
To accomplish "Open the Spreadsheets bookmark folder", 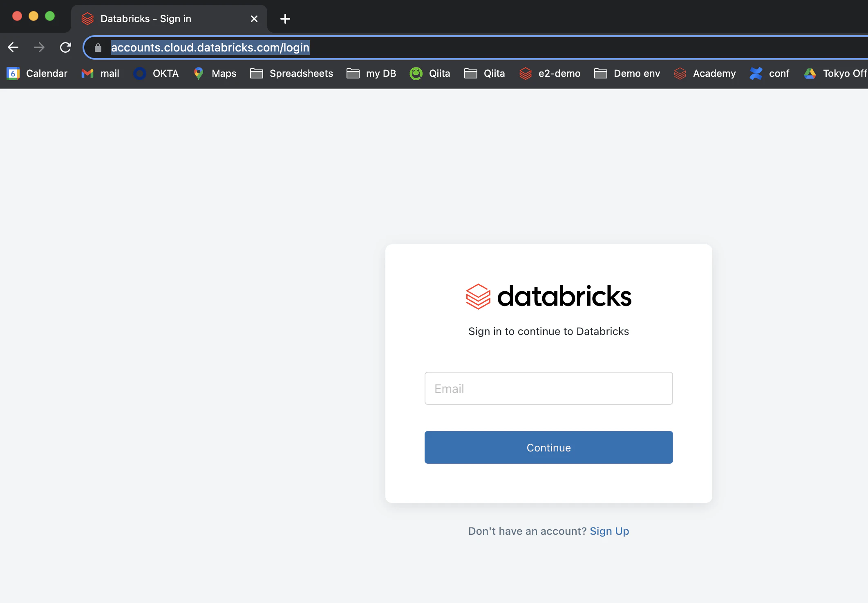I will 291,74.
